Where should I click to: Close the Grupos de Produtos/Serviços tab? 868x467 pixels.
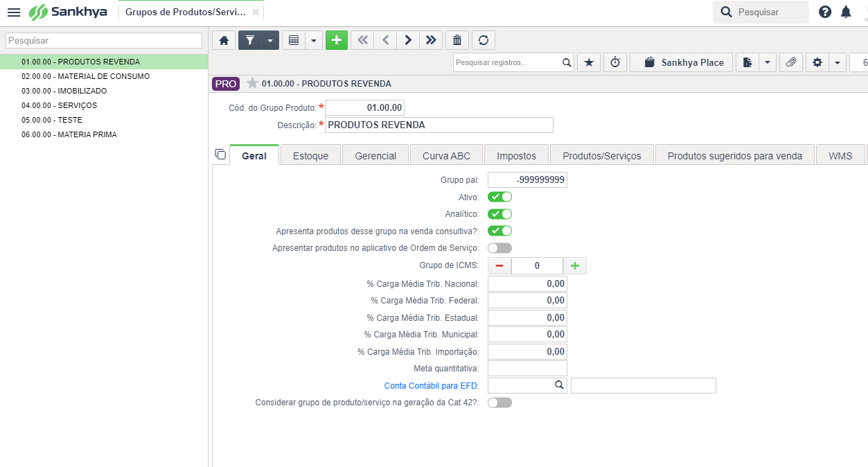click(256, 12)
